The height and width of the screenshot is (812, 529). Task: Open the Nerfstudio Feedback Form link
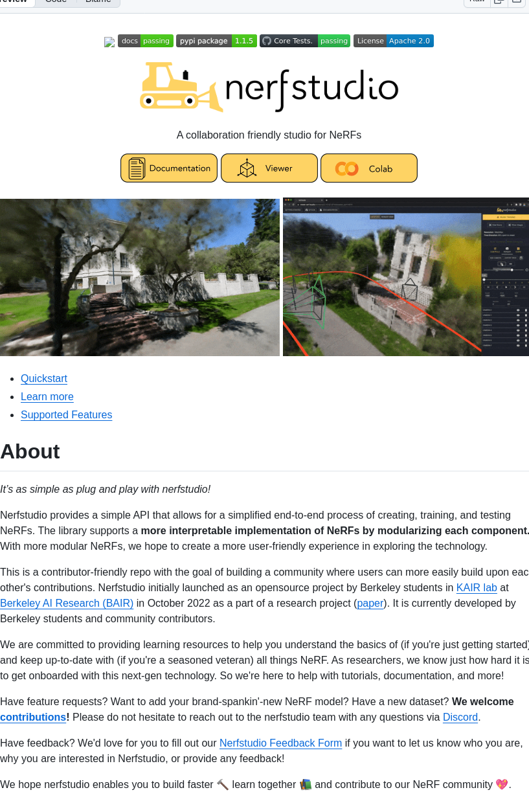pos(280,743)
